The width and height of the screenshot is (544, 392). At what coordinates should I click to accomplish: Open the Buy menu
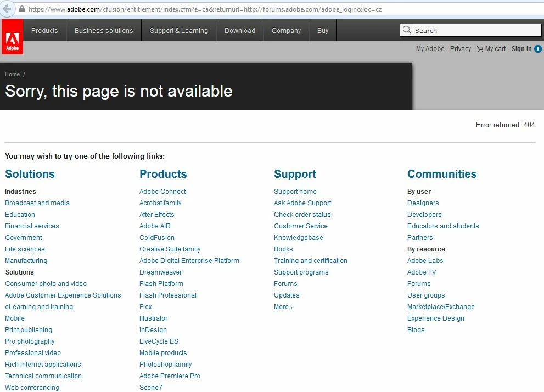click(323, 31)
